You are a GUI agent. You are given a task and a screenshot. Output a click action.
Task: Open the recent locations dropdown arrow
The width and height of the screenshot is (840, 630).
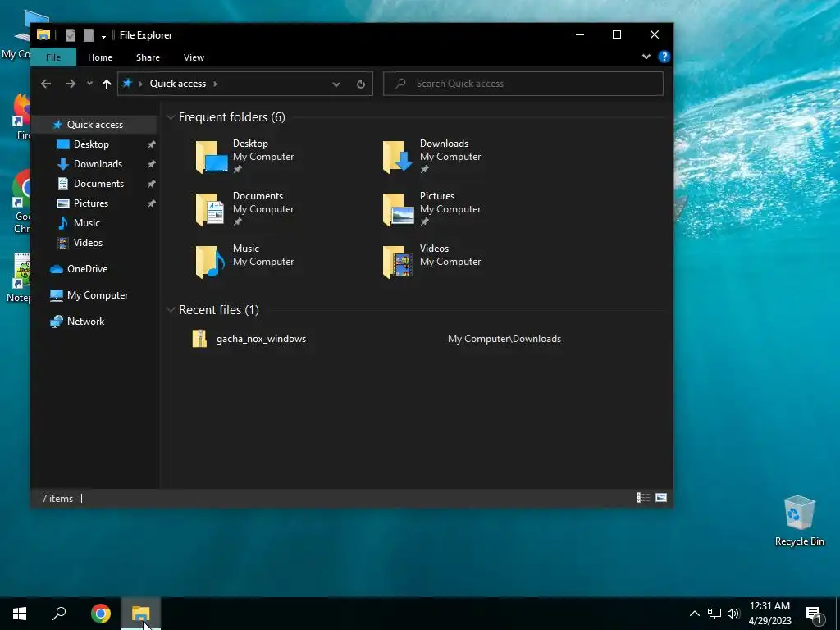coord(89,84)
